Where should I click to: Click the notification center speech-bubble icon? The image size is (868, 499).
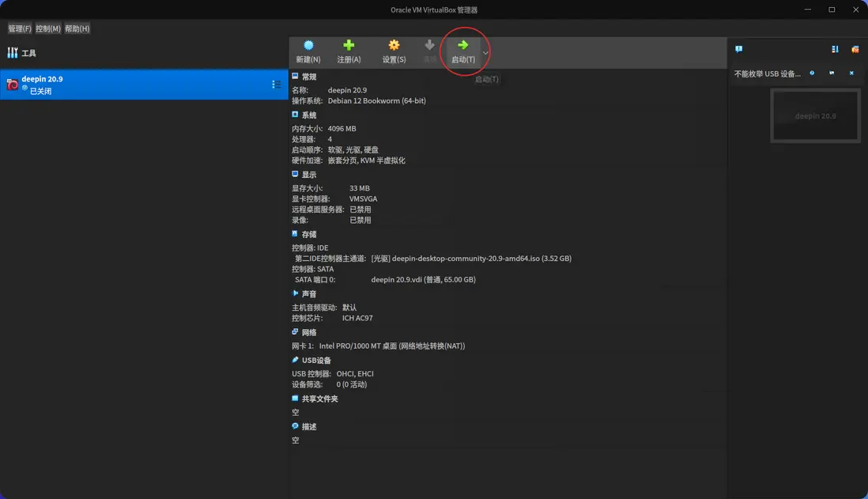tap(738, 49)
